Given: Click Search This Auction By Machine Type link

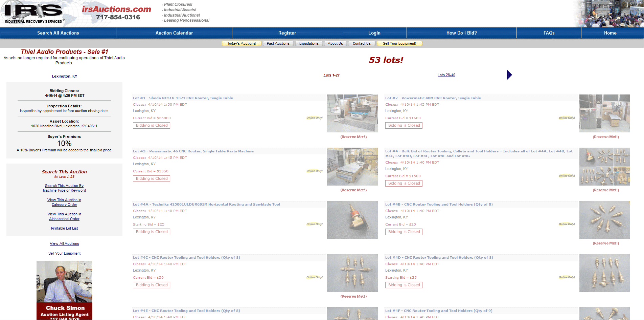Looking at the screenshot, I should pos(64,188).
